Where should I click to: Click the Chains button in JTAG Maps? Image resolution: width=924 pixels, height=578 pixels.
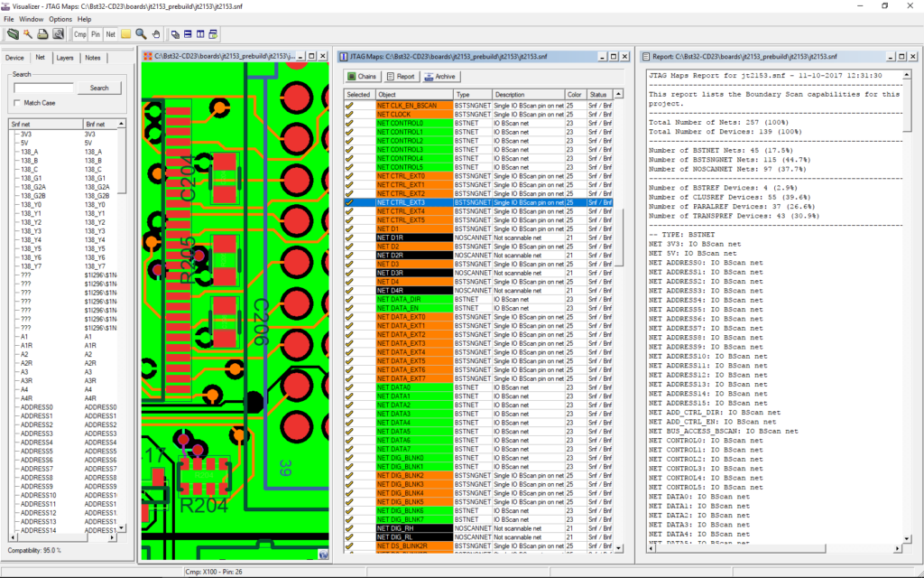coord(361,77)
